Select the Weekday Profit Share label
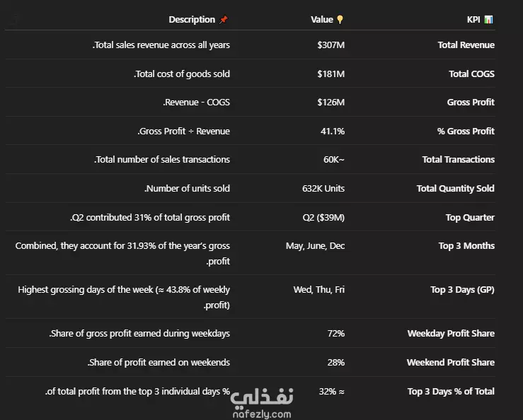The width and height of the screenshot is (523, 420). coord(451,334)
